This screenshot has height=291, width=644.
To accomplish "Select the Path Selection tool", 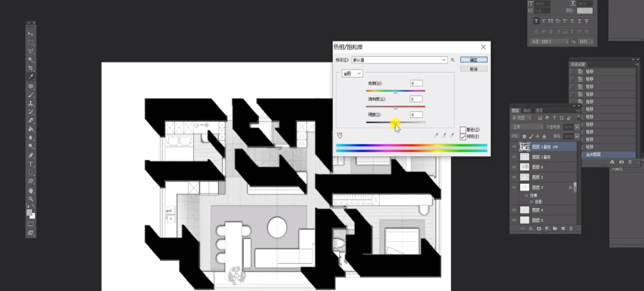I will [x=31, y=173].
